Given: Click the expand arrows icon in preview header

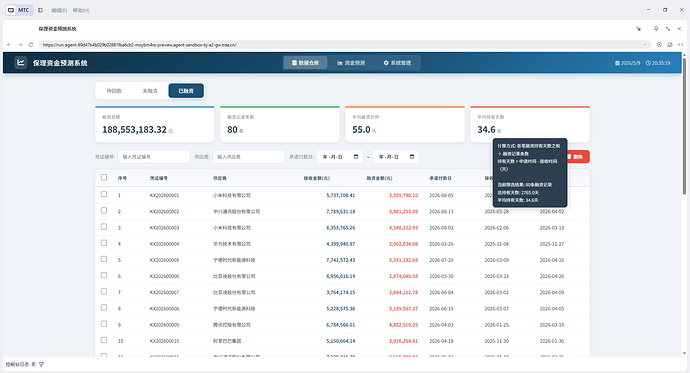Looking at the screenshot, I should pos(668,29).
